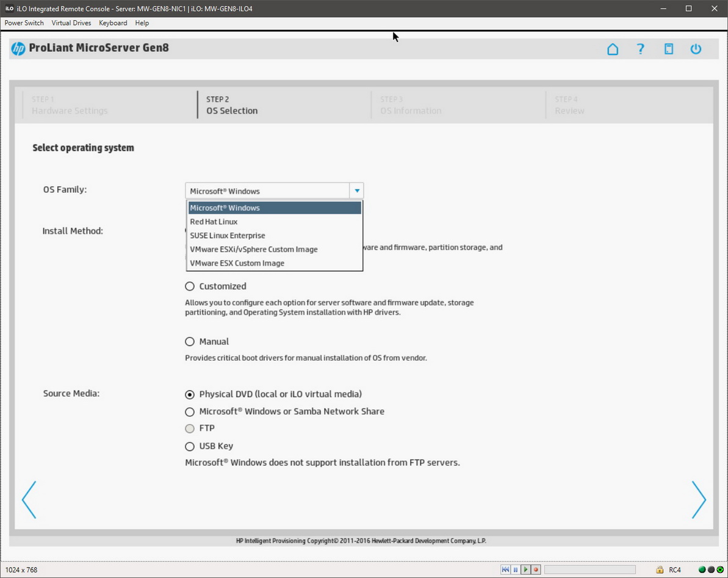Screen dimensions: 728x578
Task: Open the Keyboard menu
Action: [113, 23]
